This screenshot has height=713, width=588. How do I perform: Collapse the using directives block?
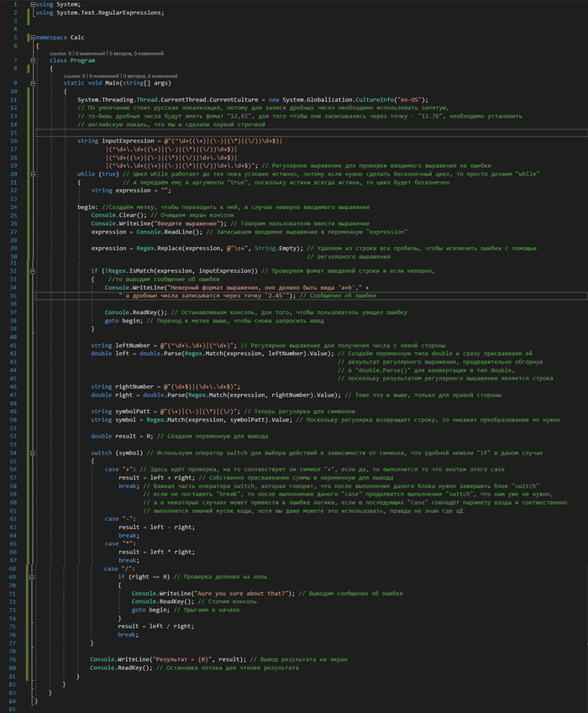click(33, 4)
